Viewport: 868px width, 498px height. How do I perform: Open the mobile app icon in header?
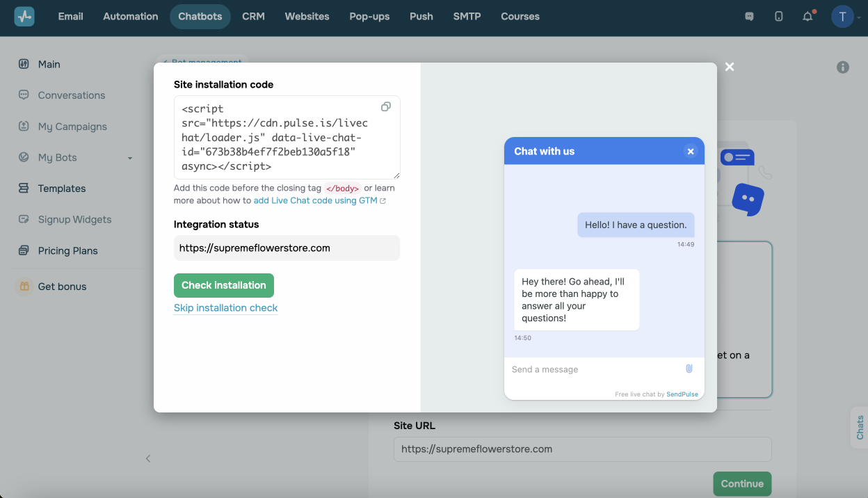click(778, 17)
